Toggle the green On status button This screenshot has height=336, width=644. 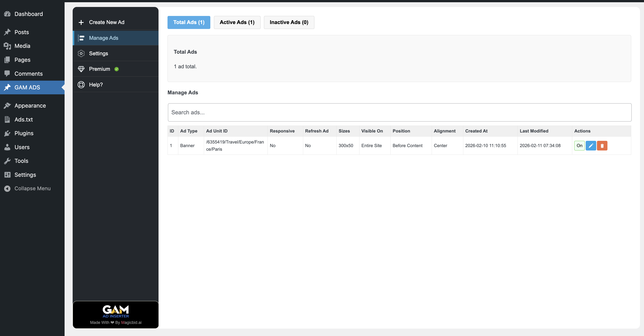pos(579,146)
